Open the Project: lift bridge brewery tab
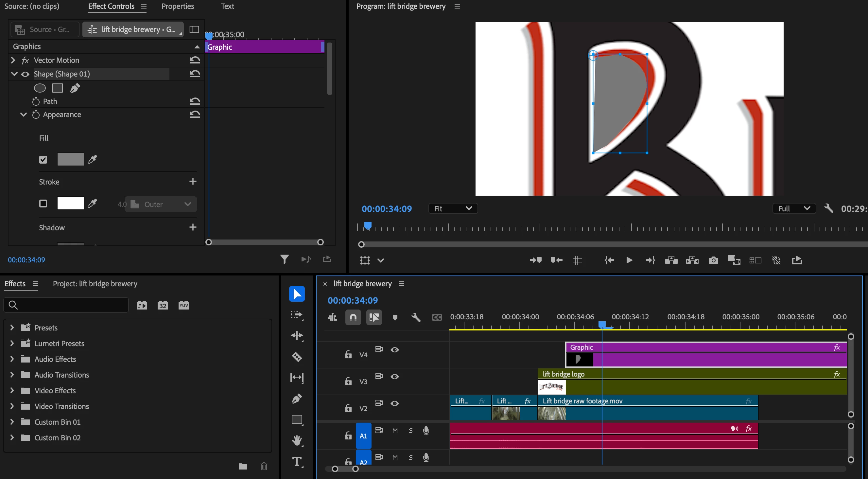This screenshot has height=479, width=868. click(95, 284)
